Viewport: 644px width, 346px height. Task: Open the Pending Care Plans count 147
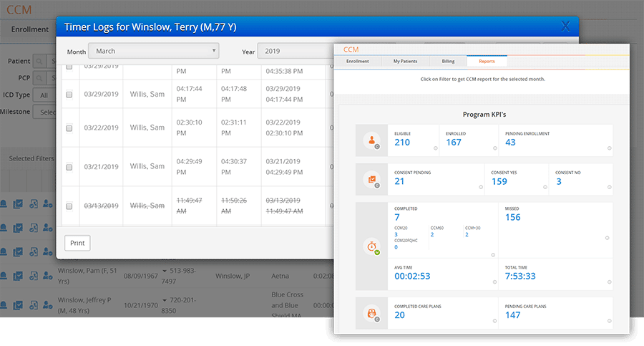point(512,315)
